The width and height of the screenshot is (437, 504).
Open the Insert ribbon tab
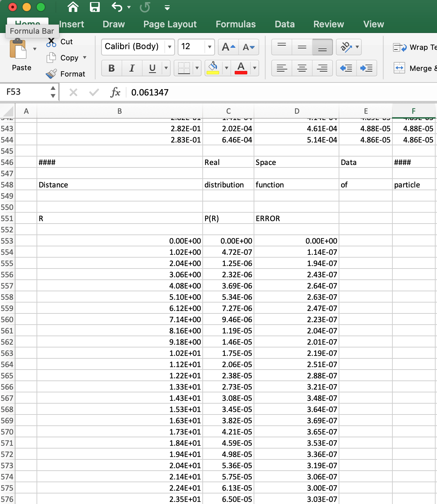click(x=72, y=24)
